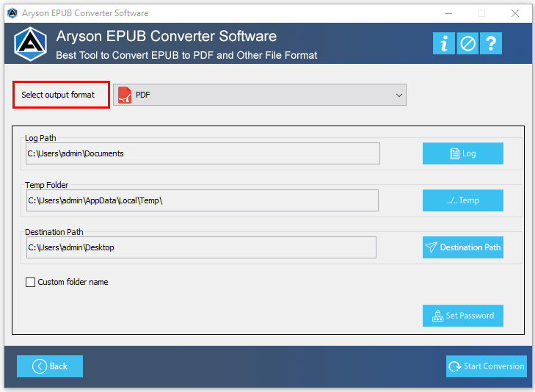Image resolution: width=535 pixels, height=392 pixels.
Task: Minimize the Aryson converter window
Action: click(x=448, y=13)
